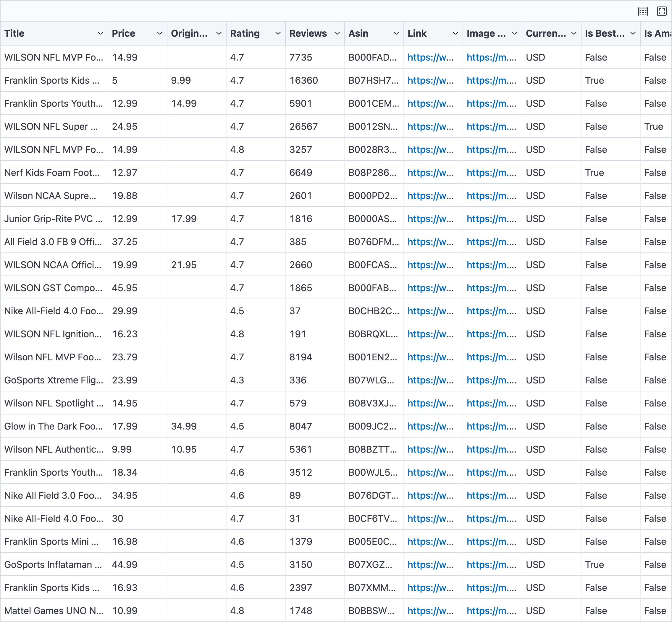Open the Image column dropdown chevron

[514, 33]
